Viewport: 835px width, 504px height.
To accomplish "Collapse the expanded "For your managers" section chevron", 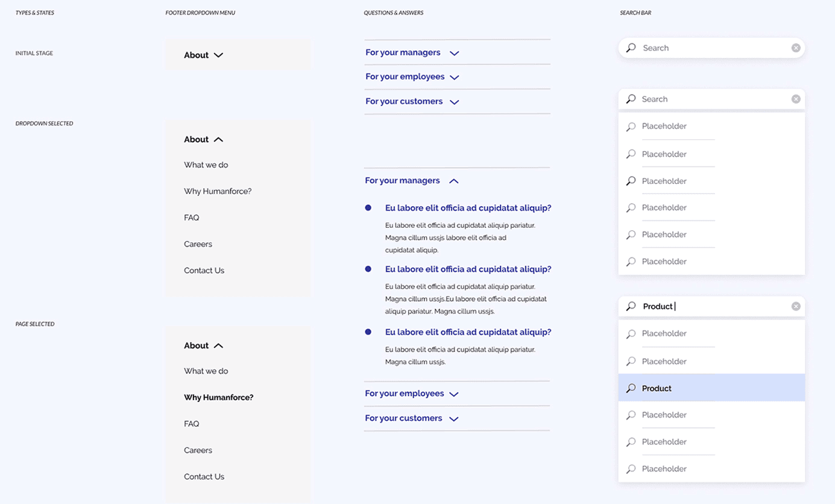I will 454,181.
